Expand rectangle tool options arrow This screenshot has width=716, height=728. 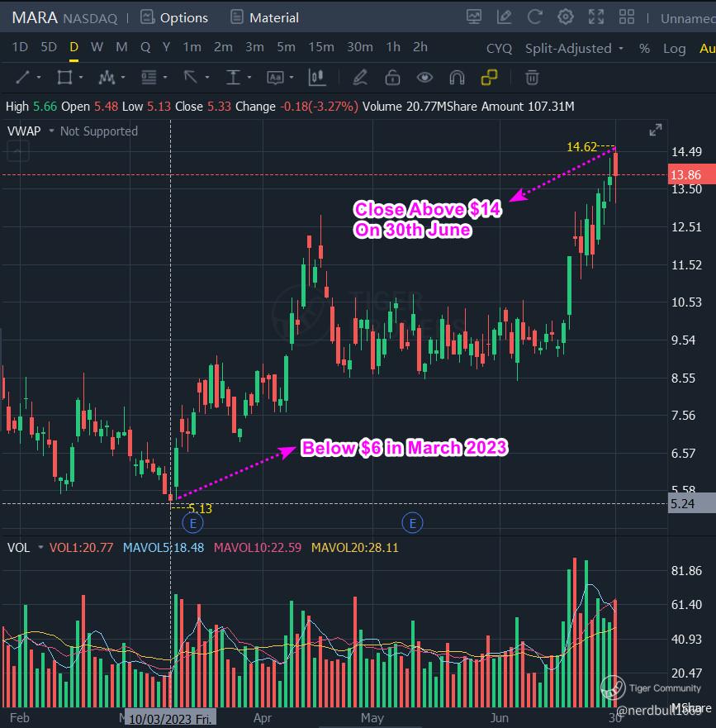[x=81, y=78]
